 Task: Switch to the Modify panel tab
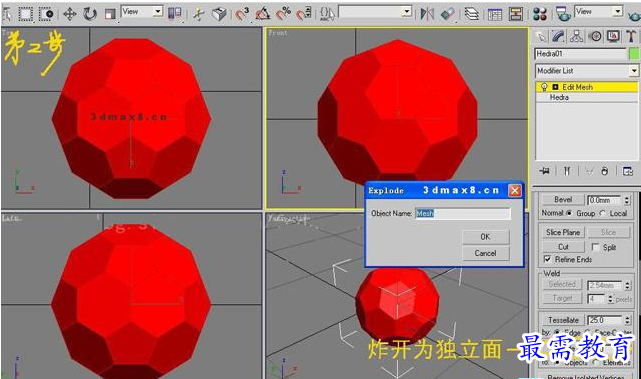[x=558, y=37]
